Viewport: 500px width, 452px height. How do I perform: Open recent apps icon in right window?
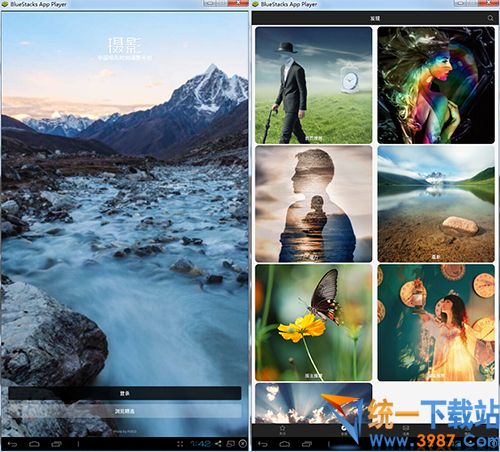point(307,444)
